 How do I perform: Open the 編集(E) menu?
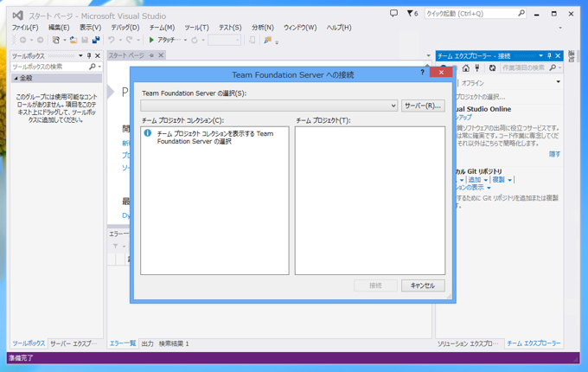[x=59, y=28]
